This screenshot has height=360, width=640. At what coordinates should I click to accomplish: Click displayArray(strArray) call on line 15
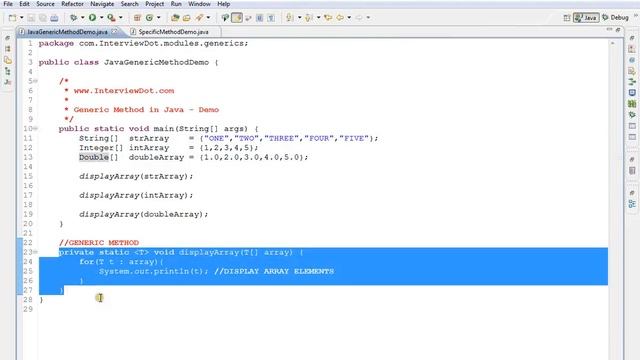pos(136,176)
